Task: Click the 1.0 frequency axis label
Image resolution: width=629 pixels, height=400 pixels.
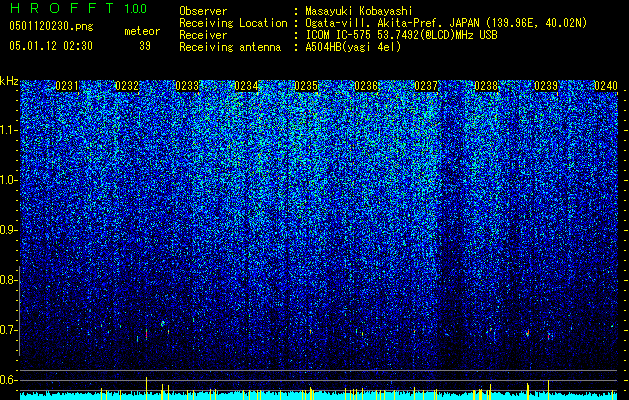Action: 9,180
